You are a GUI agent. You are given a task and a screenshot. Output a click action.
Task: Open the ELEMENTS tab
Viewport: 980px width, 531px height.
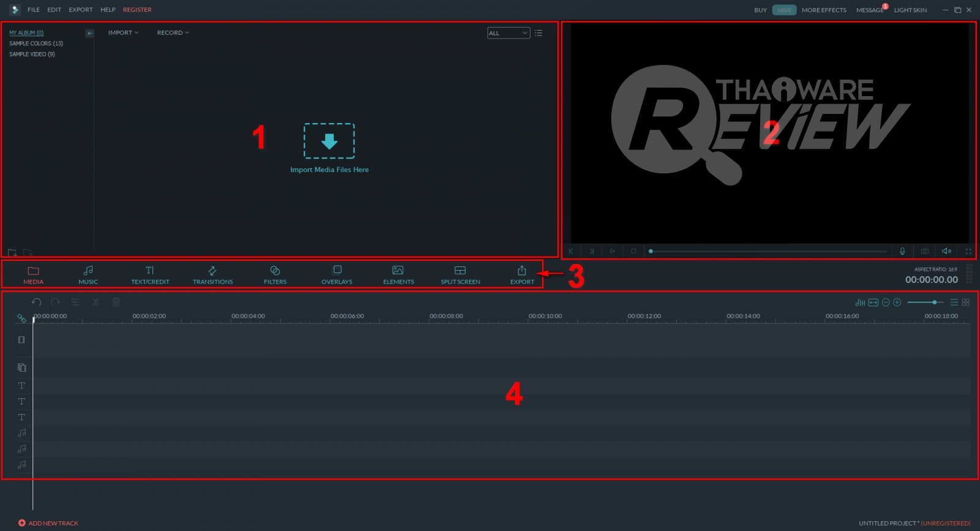pyautogui.click(x=399, y=275)
